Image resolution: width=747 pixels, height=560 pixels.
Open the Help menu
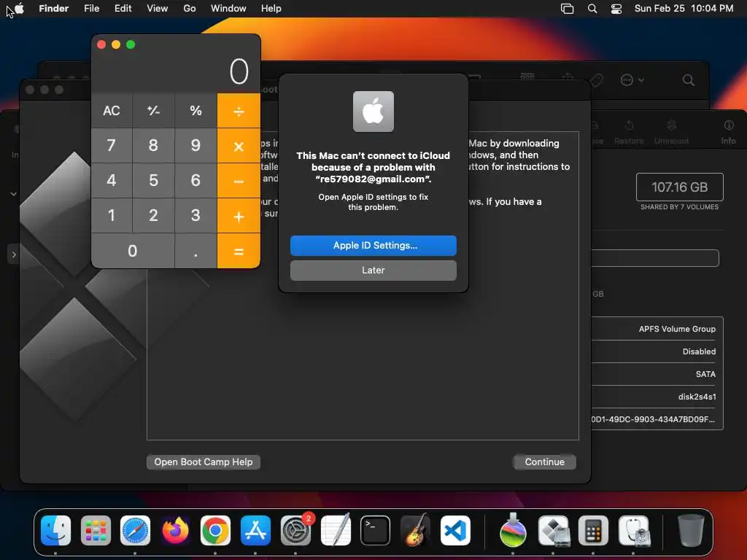[271, 9]
